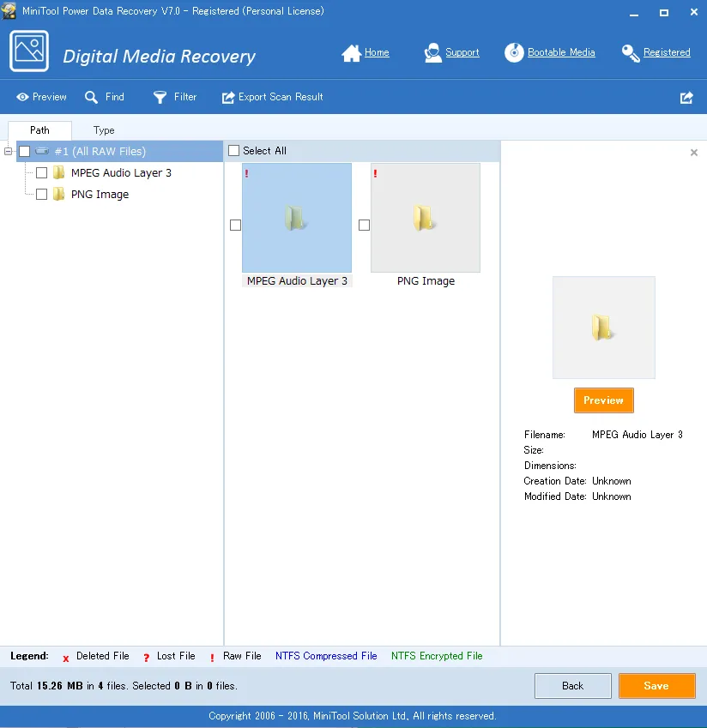Click the Back button
This screenshot has width=707, height=728.
[x=572, y=686]
